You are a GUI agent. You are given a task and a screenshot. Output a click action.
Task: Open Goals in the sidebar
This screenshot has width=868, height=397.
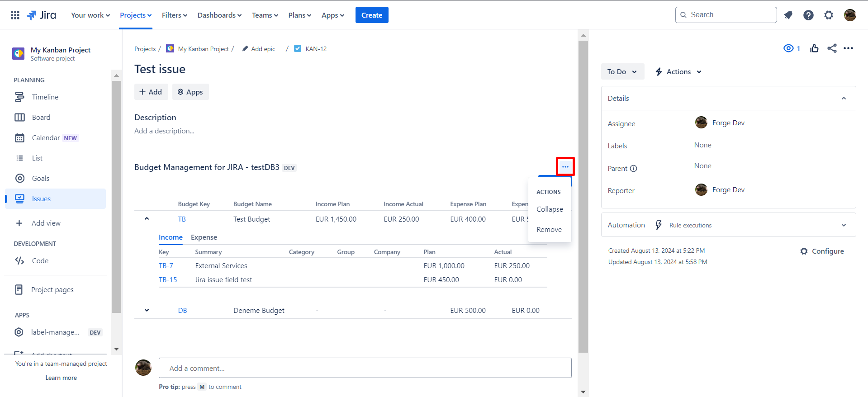coord(55,178)
